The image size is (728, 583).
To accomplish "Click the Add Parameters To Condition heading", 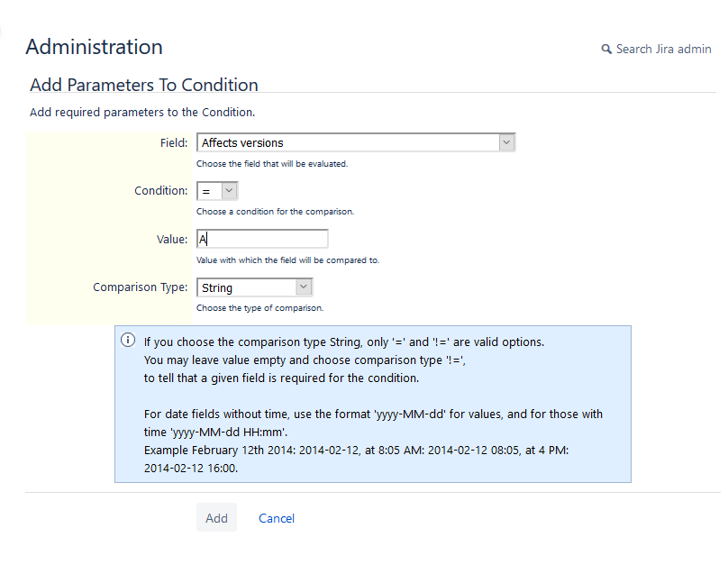I will click(x=144, y=85).
